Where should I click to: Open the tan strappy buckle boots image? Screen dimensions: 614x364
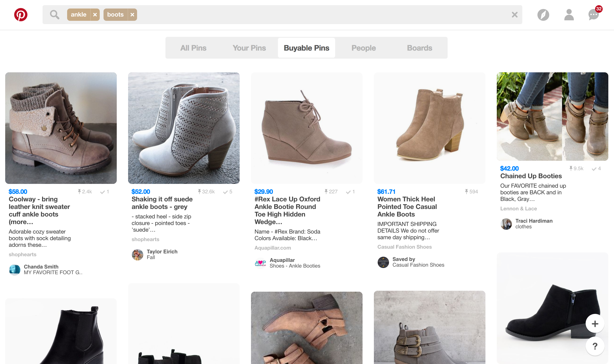(307, 328)
